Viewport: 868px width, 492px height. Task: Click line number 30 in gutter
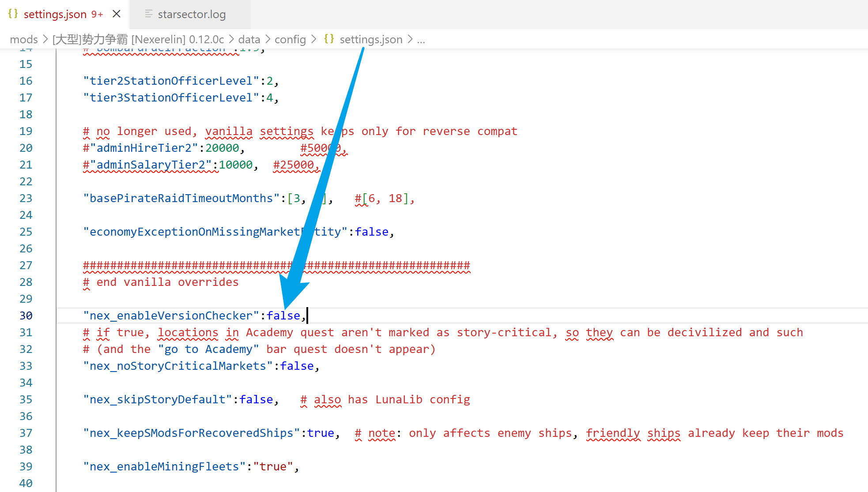26,316
